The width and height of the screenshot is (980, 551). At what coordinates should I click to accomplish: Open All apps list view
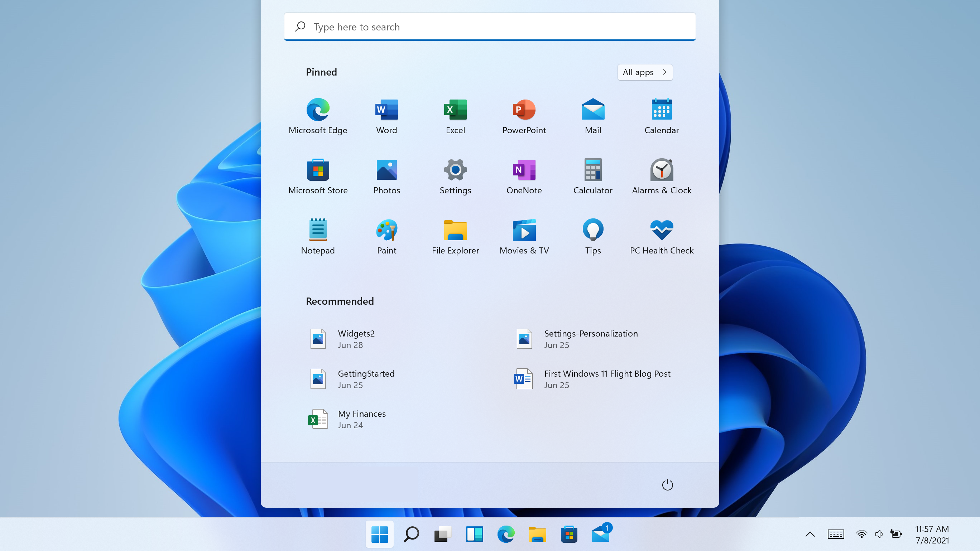[644, 72]
